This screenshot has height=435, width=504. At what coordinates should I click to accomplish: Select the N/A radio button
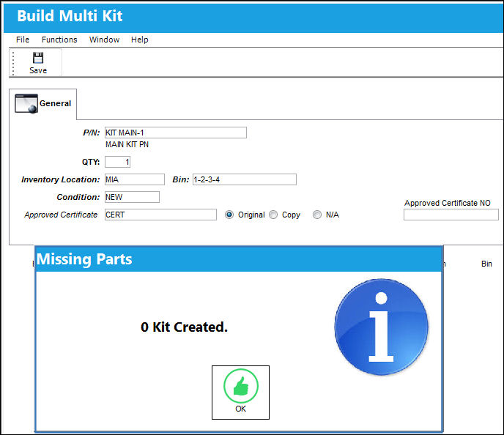[317, 215]
